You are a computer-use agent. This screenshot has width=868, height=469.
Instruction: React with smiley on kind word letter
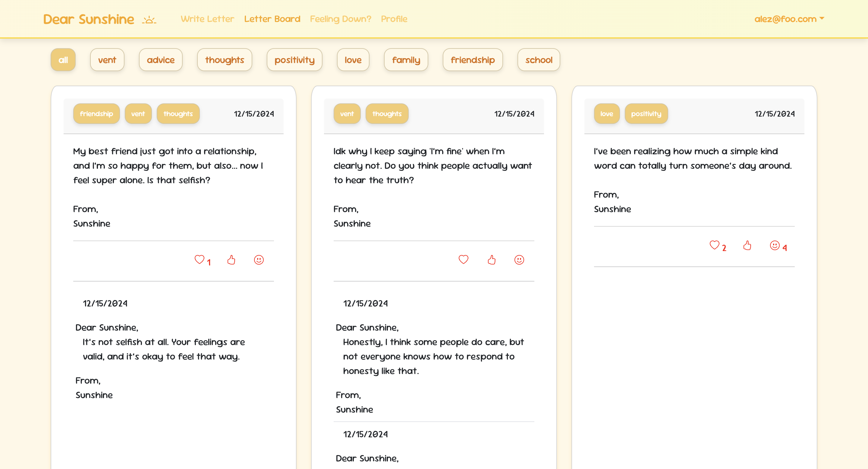[x=775, y=245]
